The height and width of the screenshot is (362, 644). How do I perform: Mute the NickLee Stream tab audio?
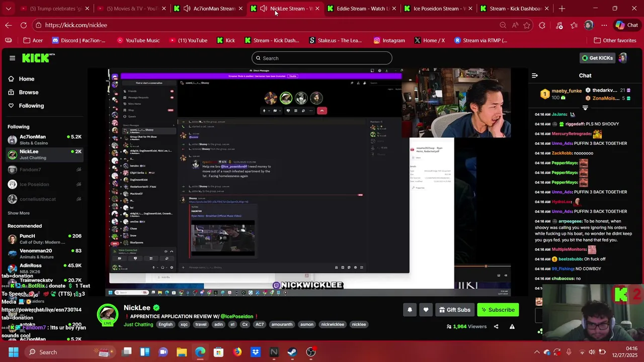click(264, 9)
